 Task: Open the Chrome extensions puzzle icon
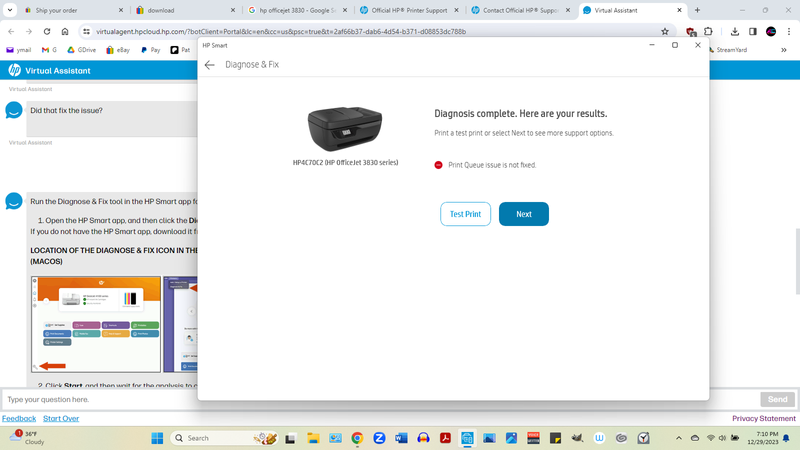pyautogui.click(x=708, y=32)
